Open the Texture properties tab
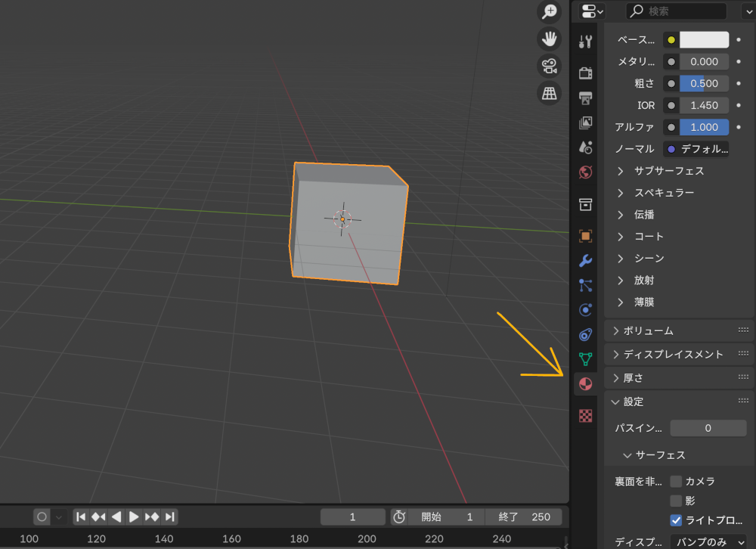Viewport: 756px width, 549px height. click(585, 415)
